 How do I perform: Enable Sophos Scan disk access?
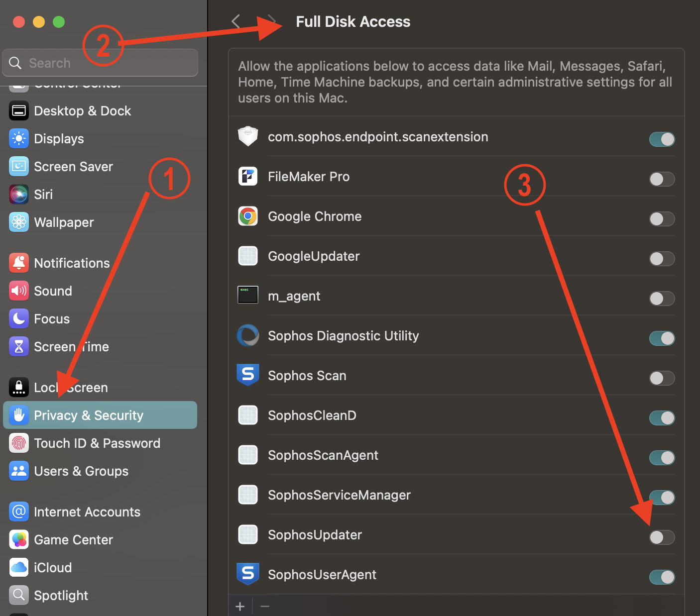pyautogui.click(x=662, y=378)
